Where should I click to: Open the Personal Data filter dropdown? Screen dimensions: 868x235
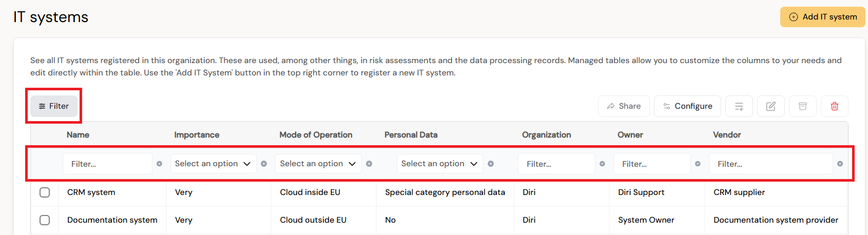coord(440,164)
